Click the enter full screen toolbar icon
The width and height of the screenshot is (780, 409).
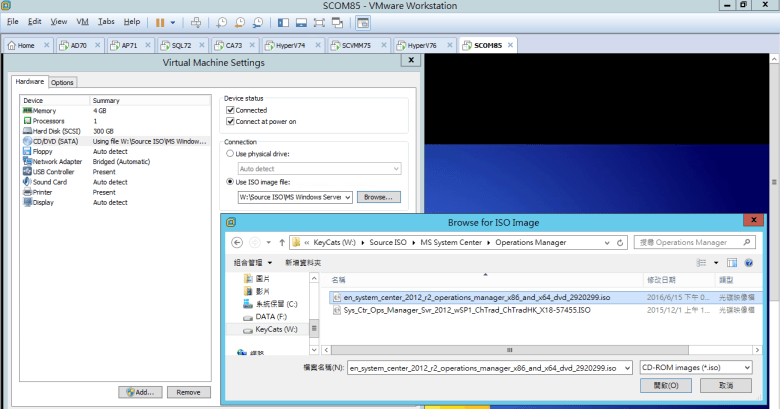[319, 21]
